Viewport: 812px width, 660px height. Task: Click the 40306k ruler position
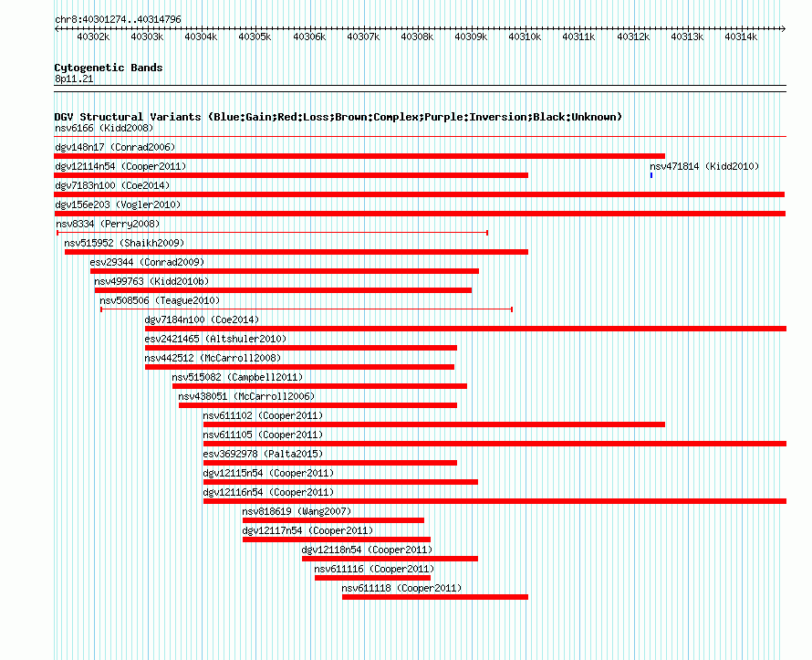click(309, 37)
